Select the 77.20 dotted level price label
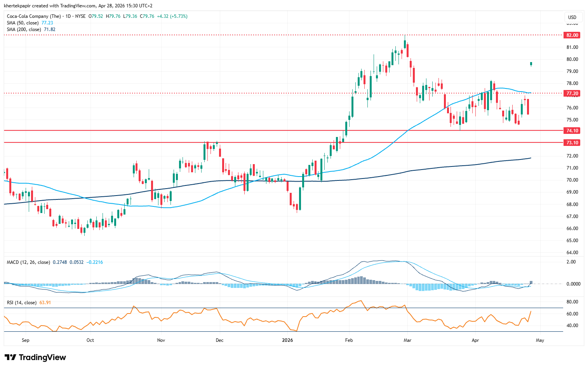The width and height of the screenshot is (588, 369). (x=572, y=94)
